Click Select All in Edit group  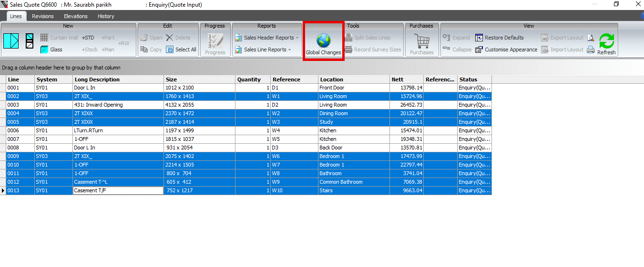(x=181, y=49)
